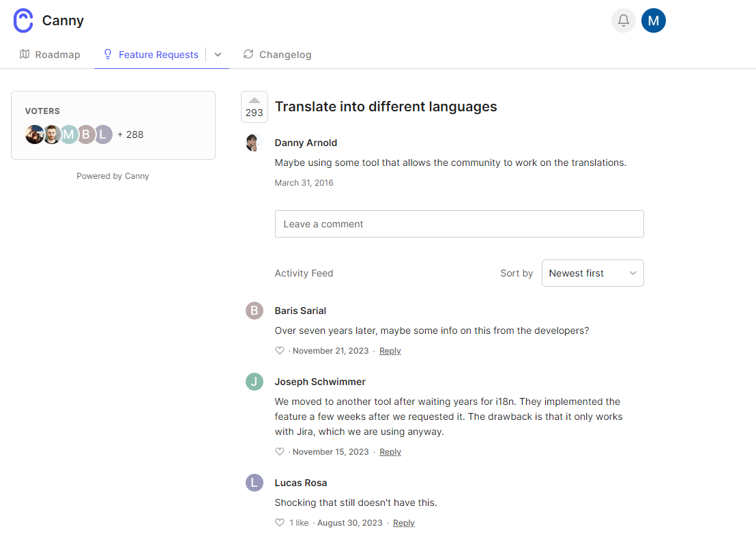756x538 pixels.
Task: Reply to Joseph Schwimmer's comment
Action: 390,451
